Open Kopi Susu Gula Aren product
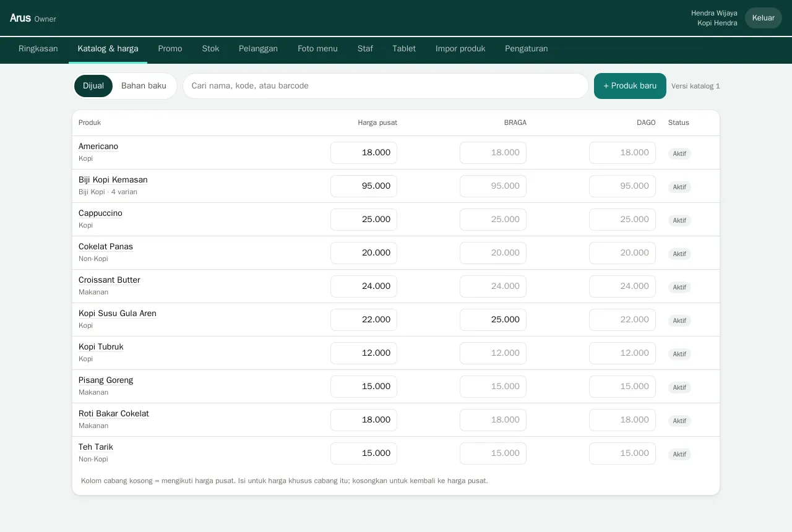Image resolution: width=792 pixels, height=532 pixels. [118, 314]
